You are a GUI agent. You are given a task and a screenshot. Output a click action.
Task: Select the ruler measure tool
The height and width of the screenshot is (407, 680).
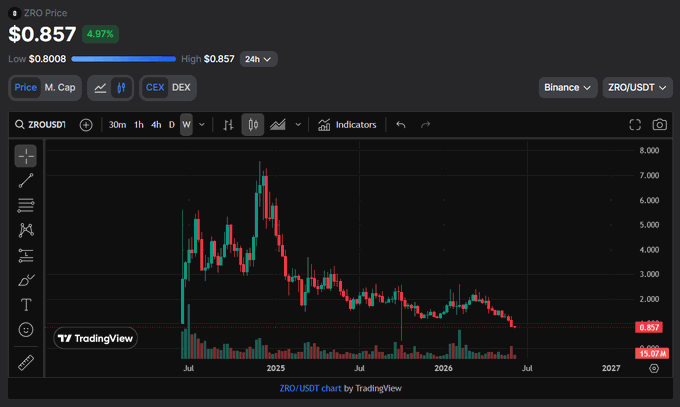point(26,362)
